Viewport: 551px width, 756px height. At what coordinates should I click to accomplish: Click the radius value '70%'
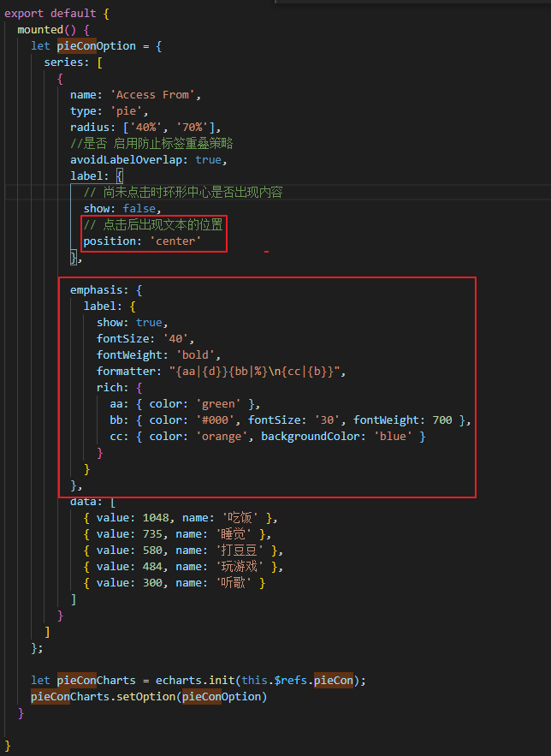click(x=193, y=128)
